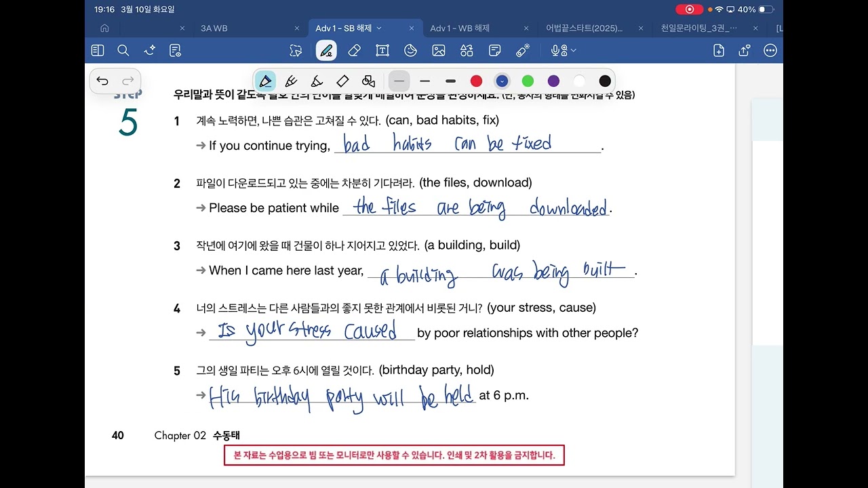Tap the '(your stress, cause)' hint text
Image resolution: width=868 pixels, height=488 pixels.
[541, 308]
